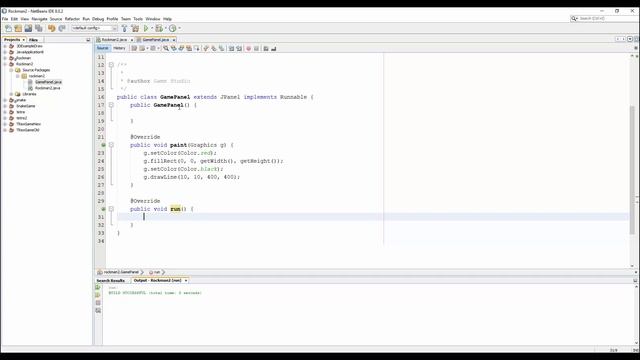Viewport: 640px width, 360px height.
Task: Click the Uncomment lines editor icon
Action: click(273, 48)
